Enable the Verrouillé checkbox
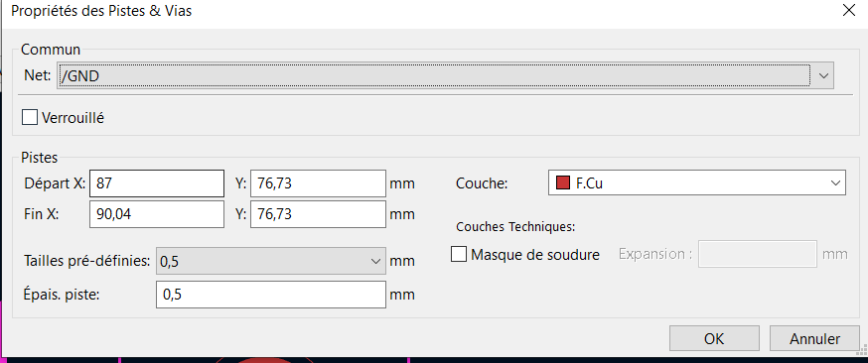 pos(30,118)
